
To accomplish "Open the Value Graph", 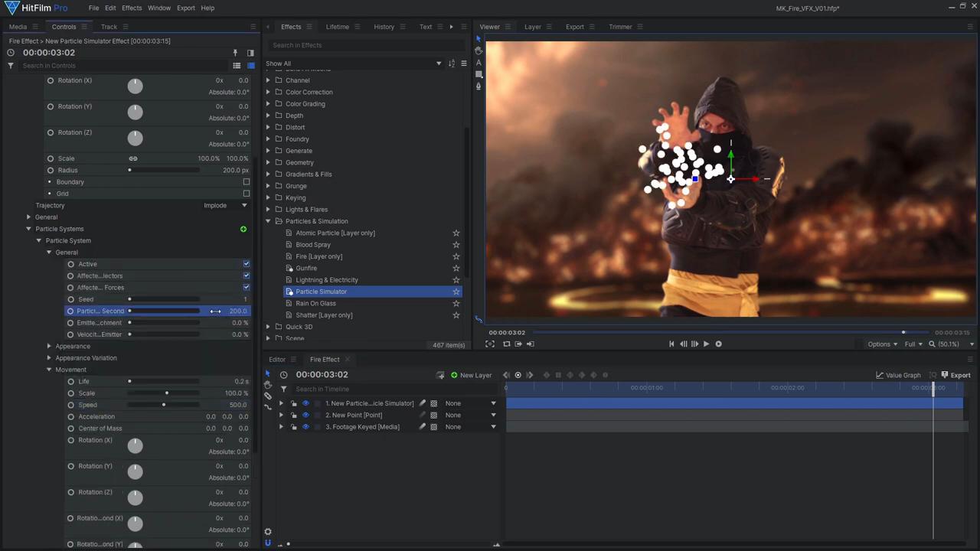I will 898,375.
